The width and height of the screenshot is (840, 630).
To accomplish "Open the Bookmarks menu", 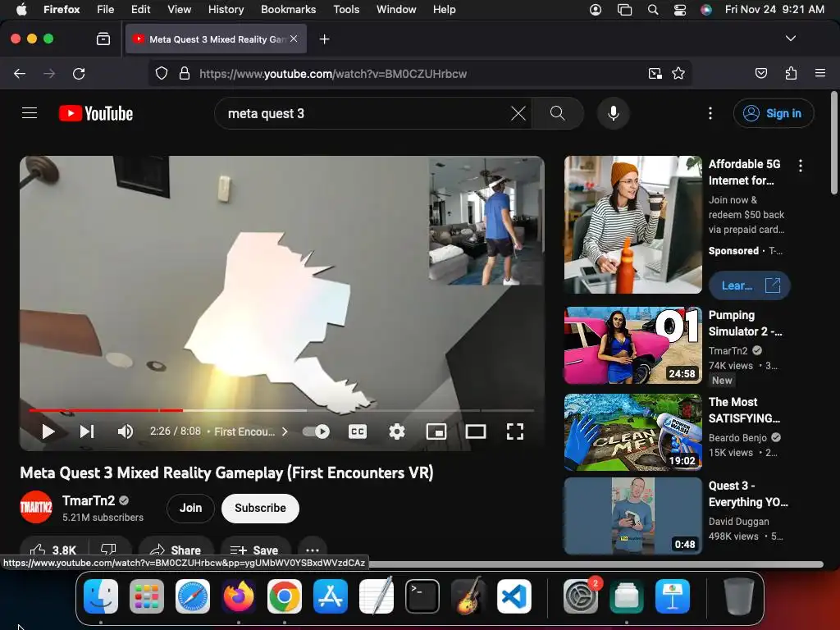I will point(288,9).
